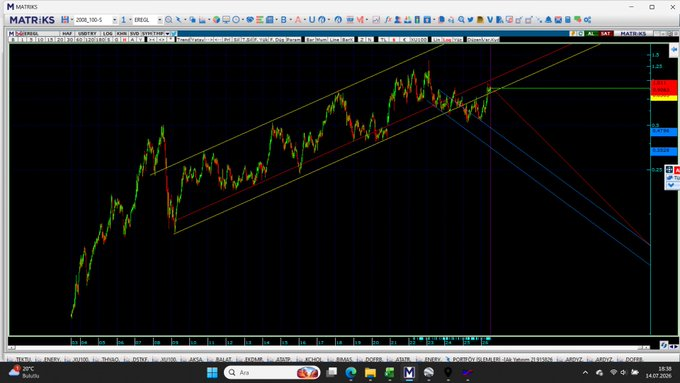Select Log scale option in second toolbar row
The image size is (680, 383).
tap(447, 39)
